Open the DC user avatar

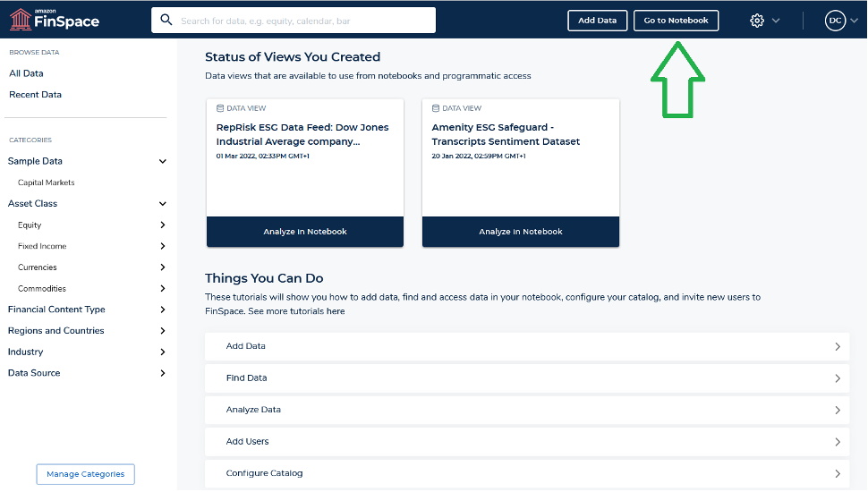pos(835,21)
